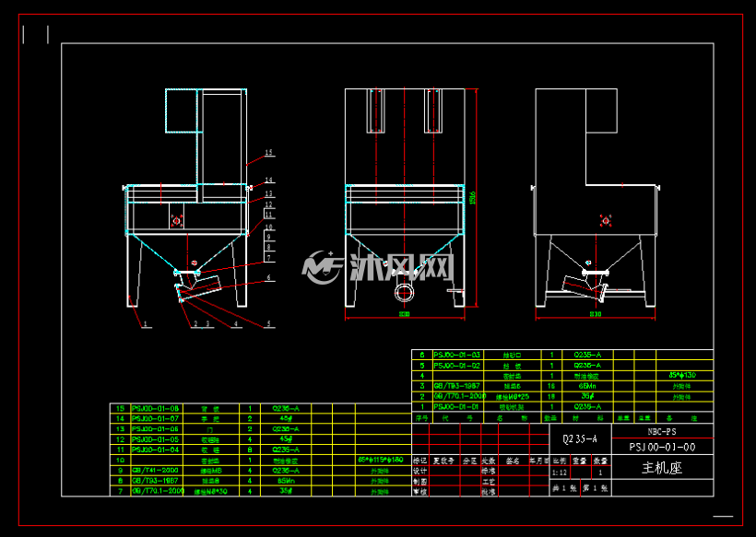Screen dimensions: 756x537
Task: Click part code PSJ00-01-01 in row 1
Action: coord(456,407)
